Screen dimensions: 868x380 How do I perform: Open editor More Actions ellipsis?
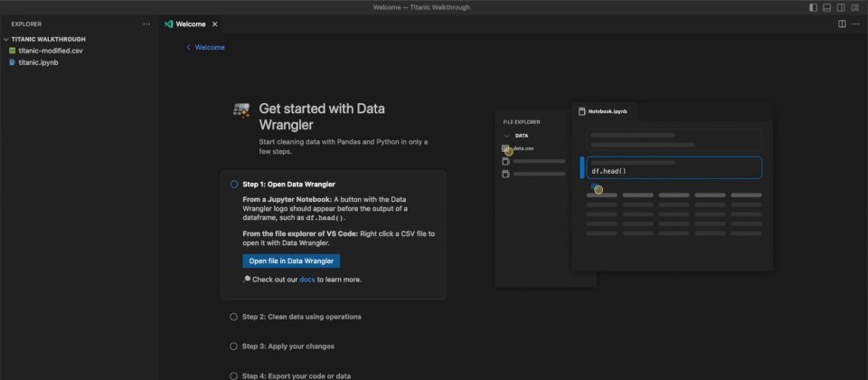(856, 24)
